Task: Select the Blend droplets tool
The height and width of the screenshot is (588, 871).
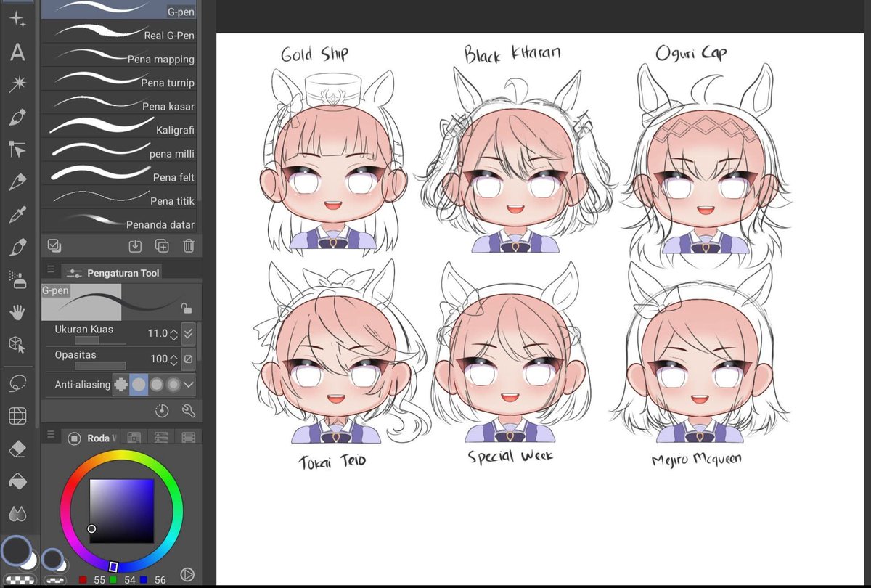Action: (x=17, y=513)
